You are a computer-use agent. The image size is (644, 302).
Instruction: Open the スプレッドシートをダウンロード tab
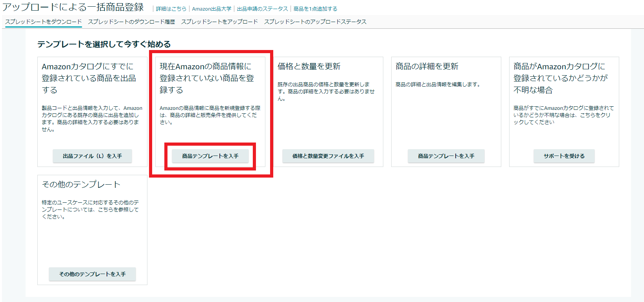click(x=43, y=22)
